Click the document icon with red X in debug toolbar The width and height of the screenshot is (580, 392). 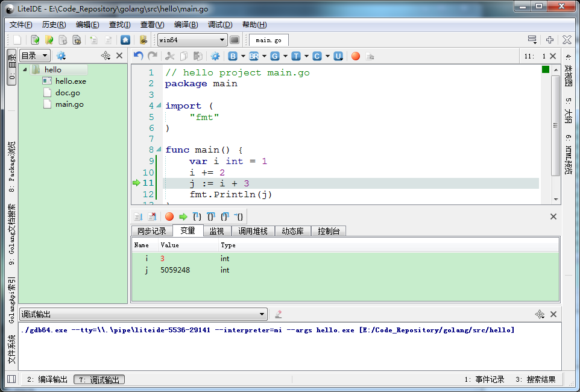pos(152,217)
